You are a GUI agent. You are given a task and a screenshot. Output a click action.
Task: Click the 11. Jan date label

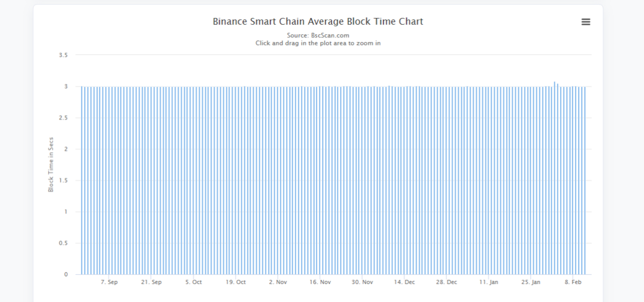pos(489,282)
